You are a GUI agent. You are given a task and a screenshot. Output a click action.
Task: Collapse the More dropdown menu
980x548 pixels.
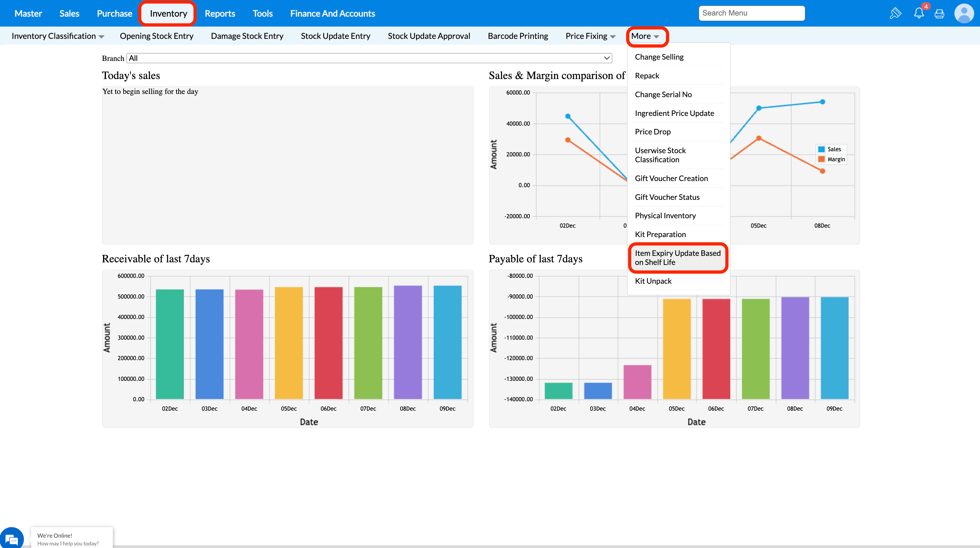645,36
